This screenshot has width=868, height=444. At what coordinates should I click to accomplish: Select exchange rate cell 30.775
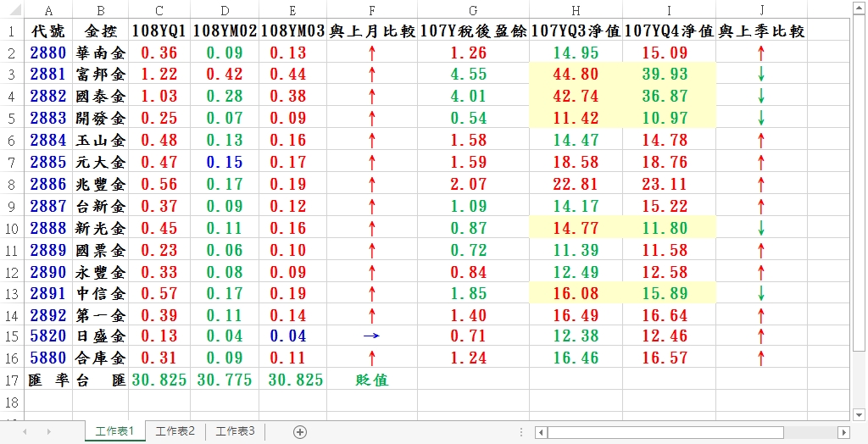tap(224, 380)
